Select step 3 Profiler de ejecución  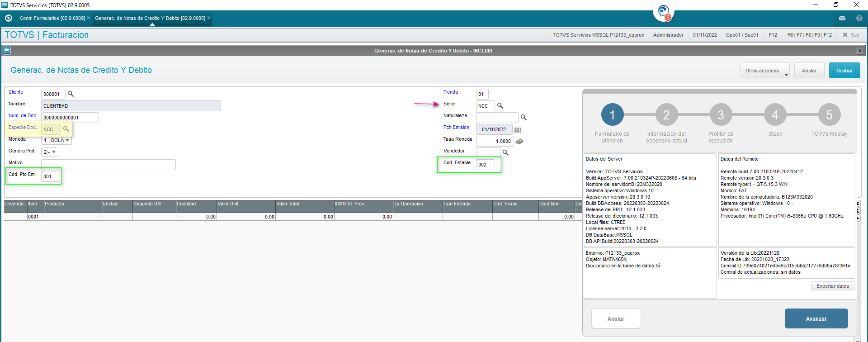pos(721,115)
